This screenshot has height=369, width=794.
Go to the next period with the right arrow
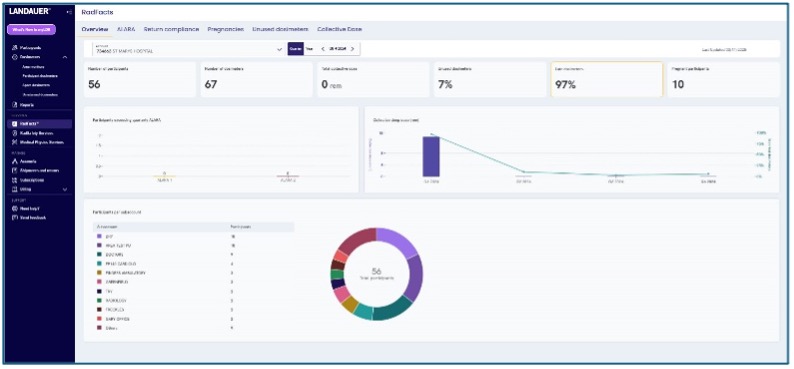point(352,49)
